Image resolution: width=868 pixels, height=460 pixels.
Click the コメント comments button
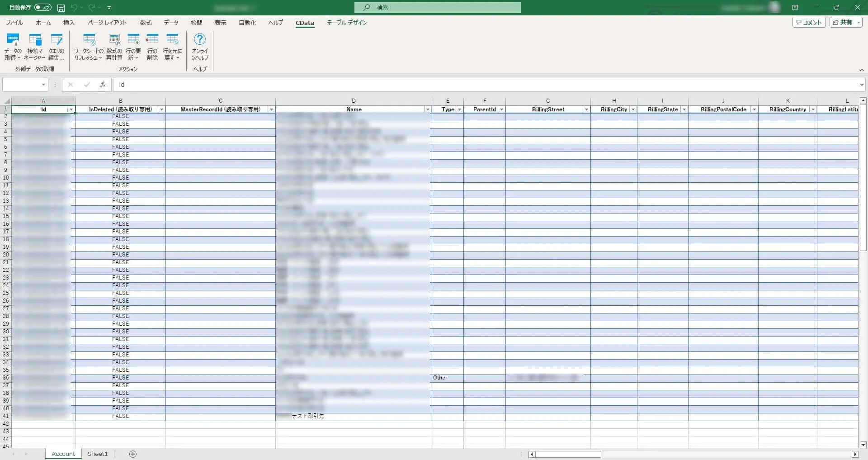[809, 22]
